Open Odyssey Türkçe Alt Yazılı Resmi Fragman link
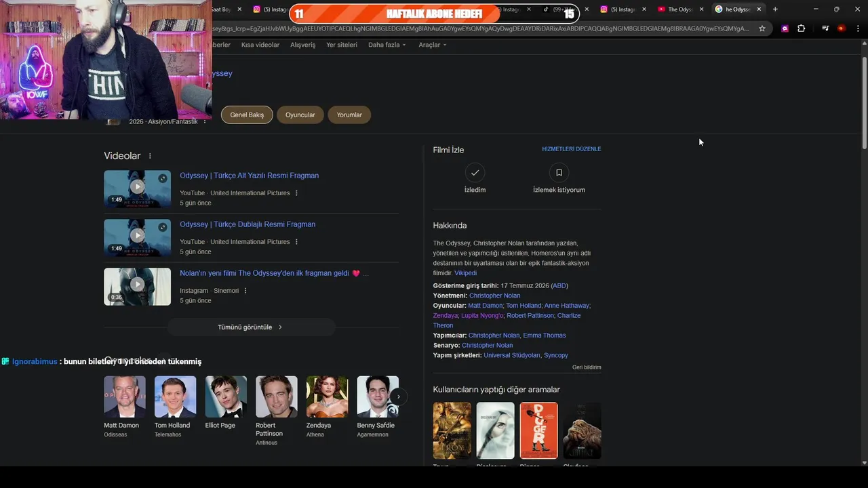Viewport: 868px width, 488px height. tap(249, 176)
